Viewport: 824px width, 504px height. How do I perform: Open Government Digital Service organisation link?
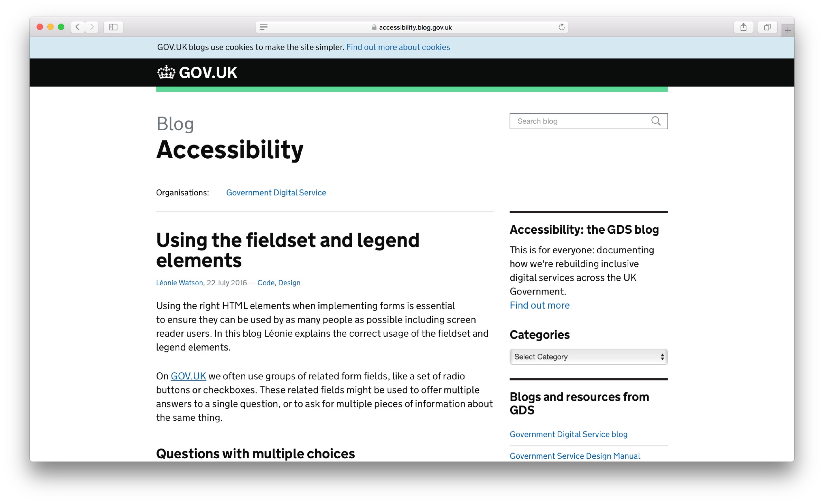pyautogui.click(x=276, y=193)
